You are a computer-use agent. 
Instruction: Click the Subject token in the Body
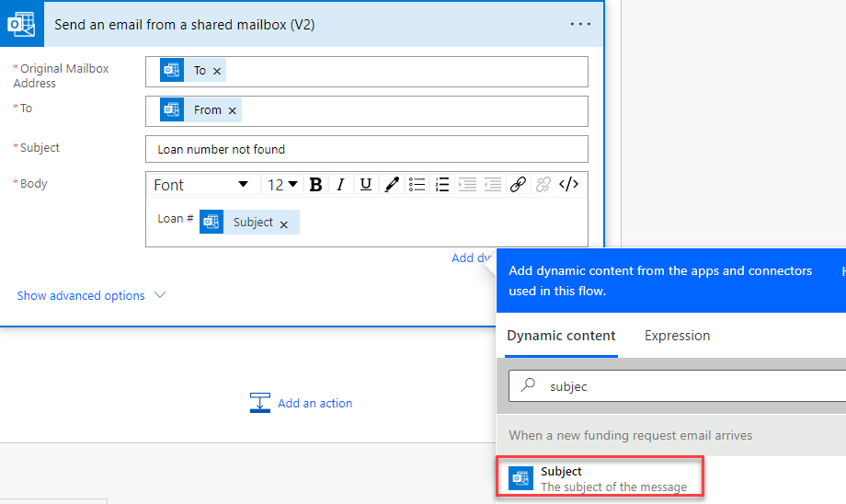point(249,222)
